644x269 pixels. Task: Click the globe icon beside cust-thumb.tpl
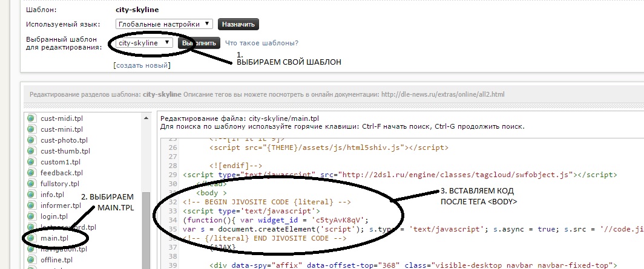click(x=31, y=151)
